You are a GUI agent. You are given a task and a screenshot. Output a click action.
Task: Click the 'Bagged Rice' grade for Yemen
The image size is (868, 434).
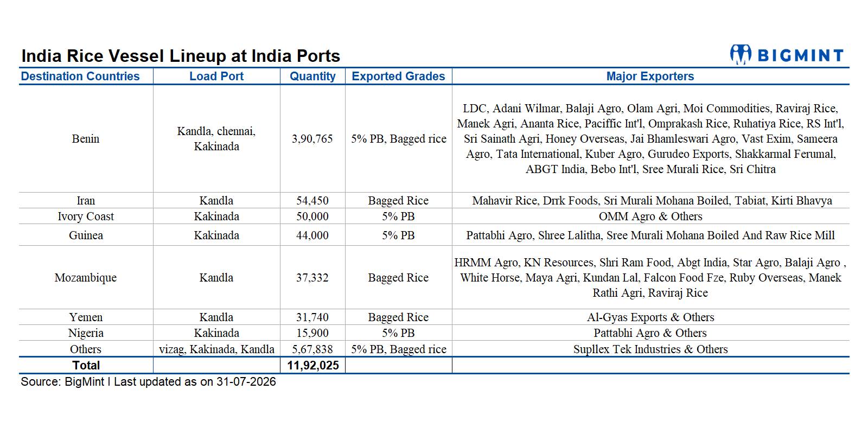click(399, 317)
